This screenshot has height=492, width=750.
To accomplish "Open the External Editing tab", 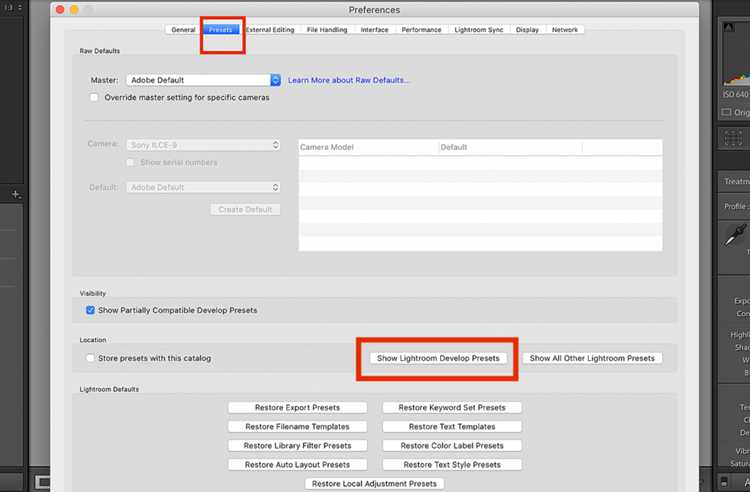I will [x=270, y=30].
